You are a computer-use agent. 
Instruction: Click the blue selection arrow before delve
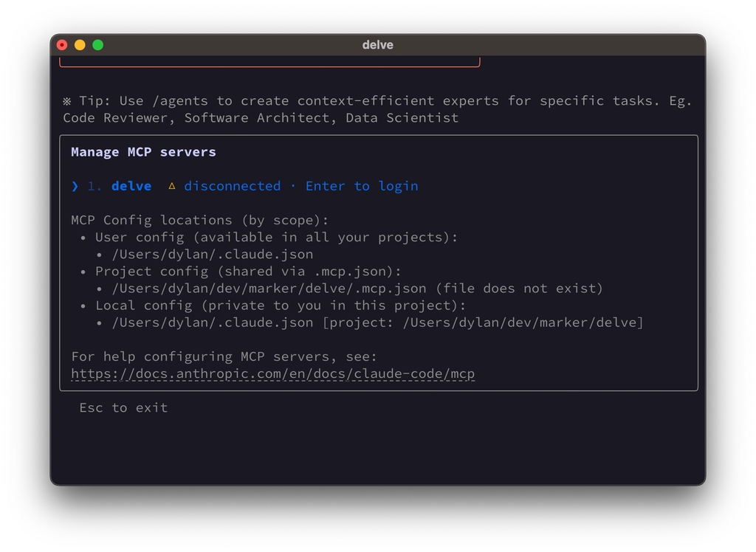pos(75,186)
